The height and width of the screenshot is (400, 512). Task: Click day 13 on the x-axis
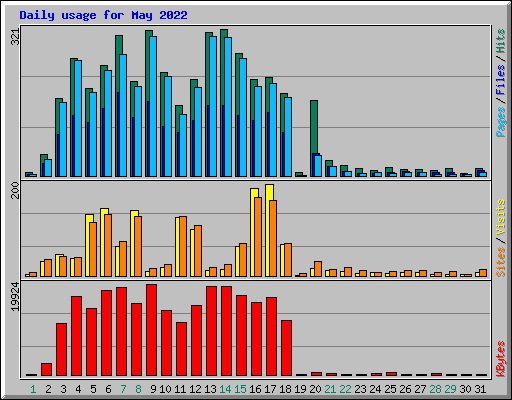(x=210, y=389)
